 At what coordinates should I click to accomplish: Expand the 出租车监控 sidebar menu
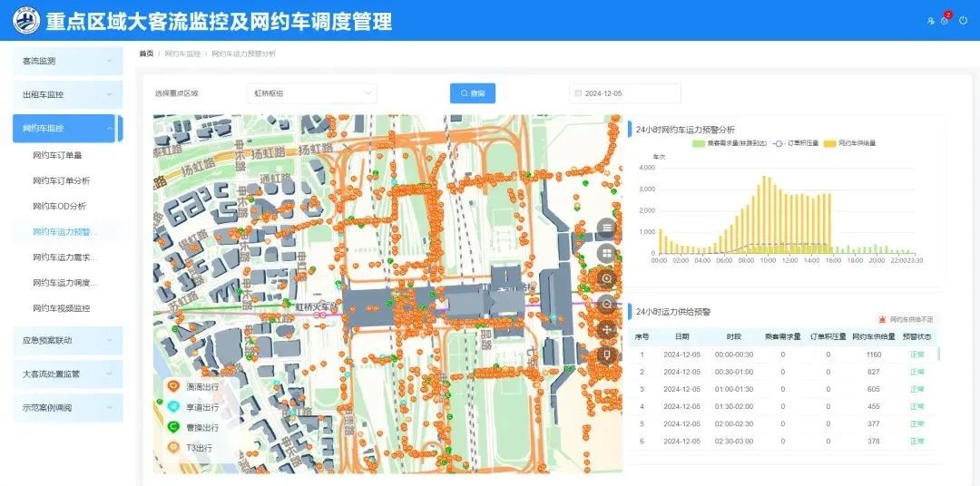point(67,94)
